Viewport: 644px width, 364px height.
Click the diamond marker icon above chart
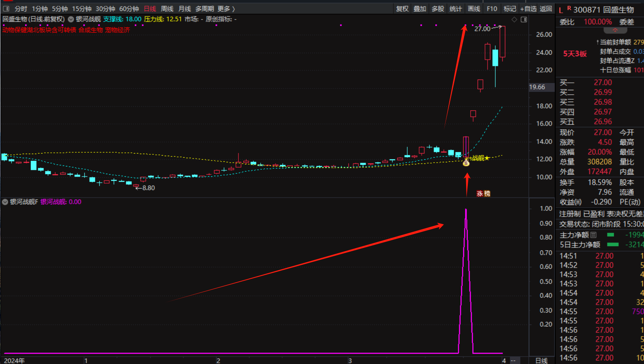pos(514,19)
